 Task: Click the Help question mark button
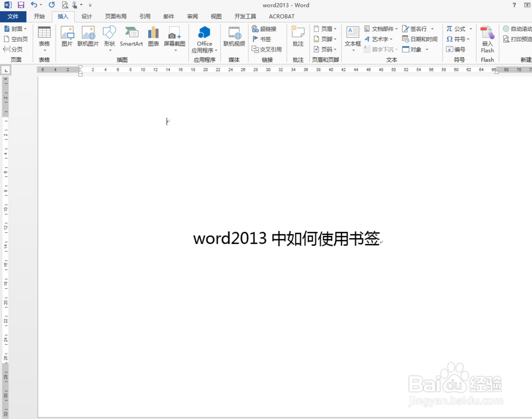(514, 5)
